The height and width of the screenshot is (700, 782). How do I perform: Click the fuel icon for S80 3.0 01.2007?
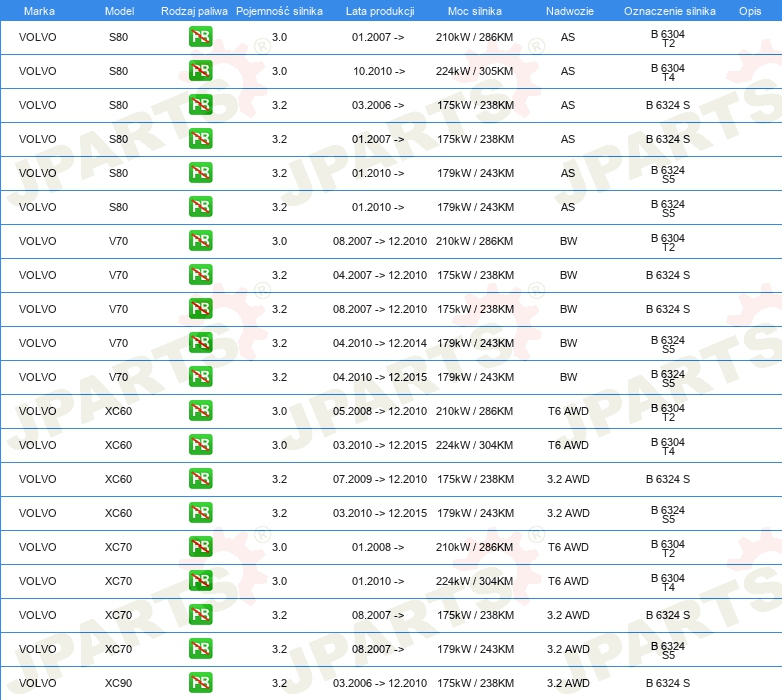[x=200, y=37]
